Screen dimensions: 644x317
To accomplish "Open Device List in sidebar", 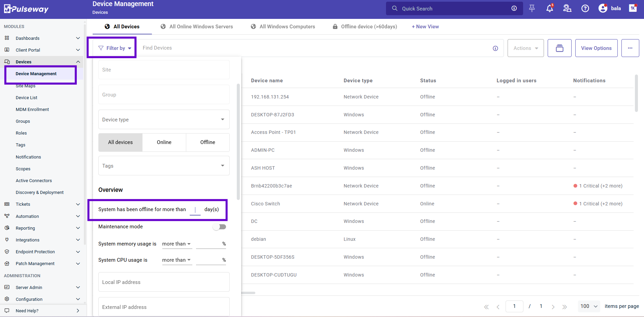I will click(x=27, y=97).
